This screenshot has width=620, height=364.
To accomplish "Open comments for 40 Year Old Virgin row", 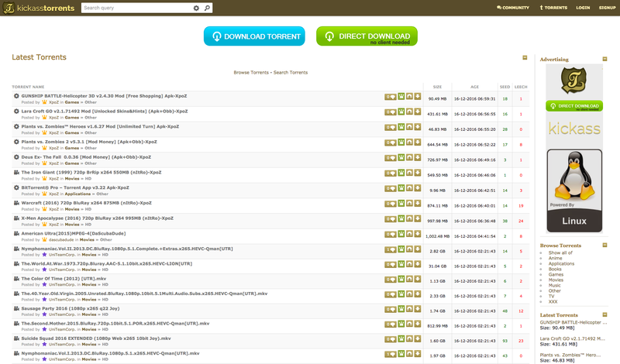I will pyautogui.click(x=391, y=294).
